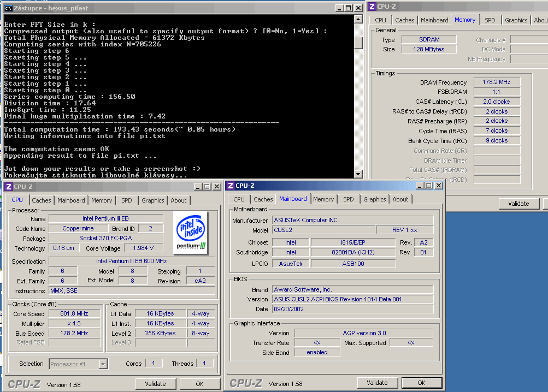Click the console scrollbar up arrow

[x=358, y=19]
